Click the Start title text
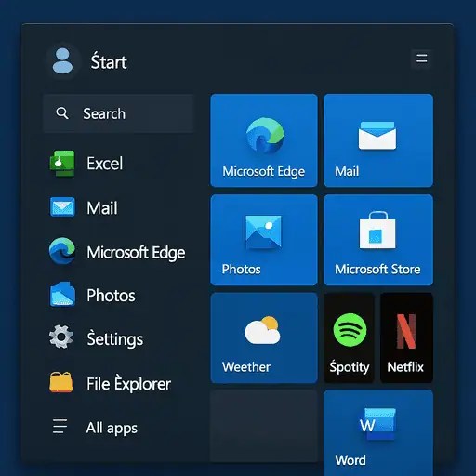This screenshot has height=476, width=476. (109, 61)
